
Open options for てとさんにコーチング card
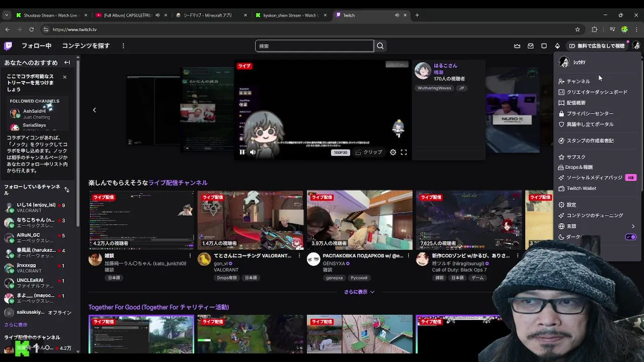pyautogui.click(x=299, y=256)
